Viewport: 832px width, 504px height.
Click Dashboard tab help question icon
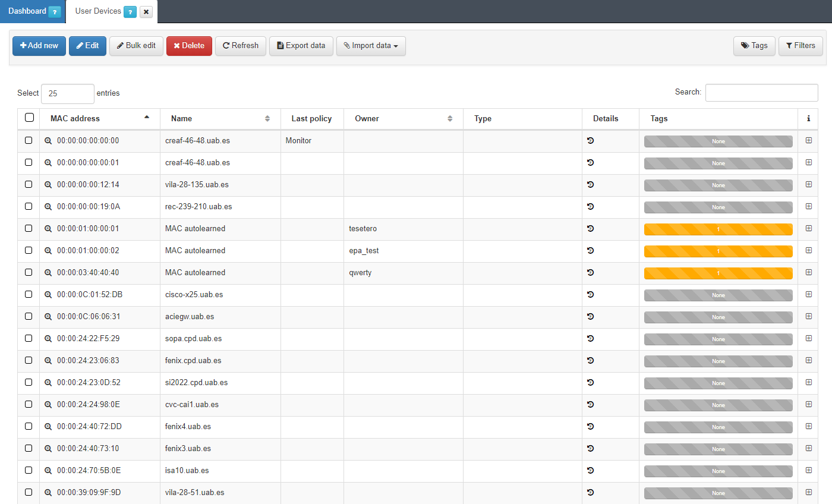point(55,12)
